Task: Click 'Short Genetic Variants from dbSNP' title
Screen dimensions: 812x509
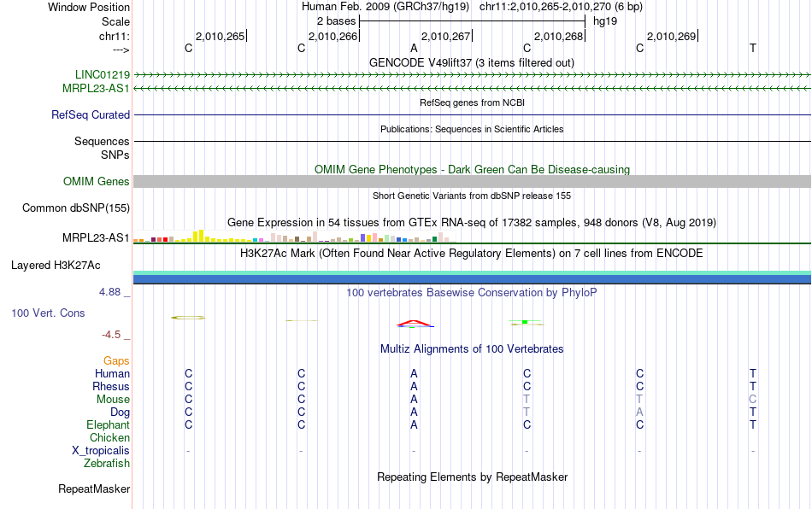Action: tap(472, 196)
